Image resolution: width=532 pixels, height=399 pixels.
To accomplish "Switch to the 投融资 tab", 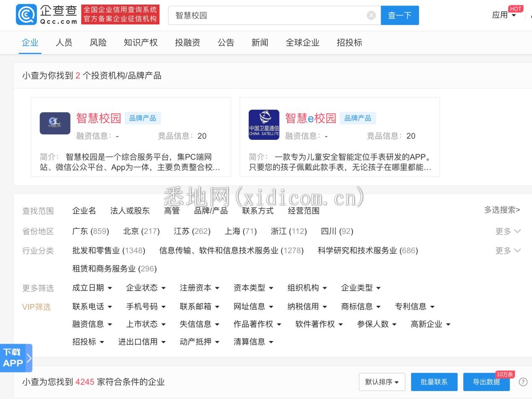I will tap(188, 42).
